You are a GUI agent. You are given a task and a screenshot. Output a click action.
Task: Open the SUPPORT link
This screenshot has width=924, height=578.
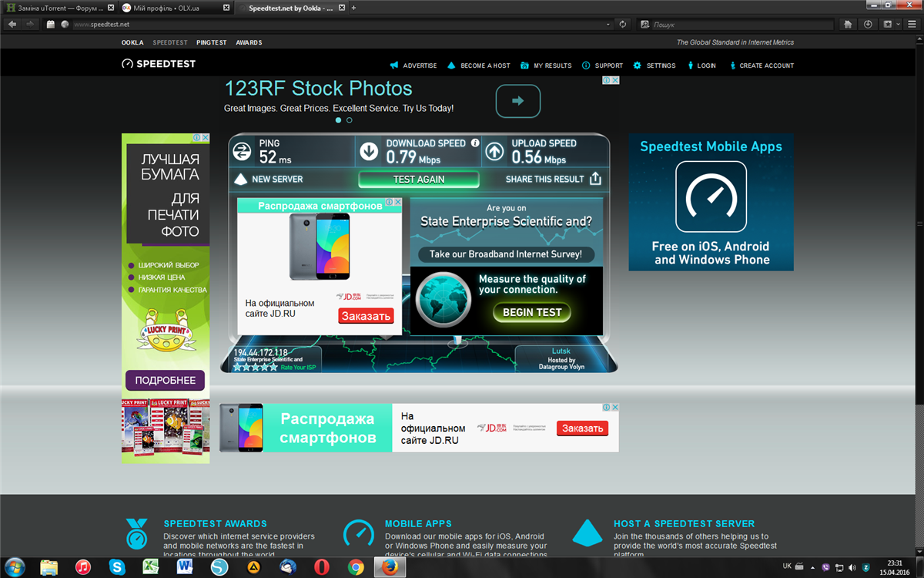[x=602, y=66]
